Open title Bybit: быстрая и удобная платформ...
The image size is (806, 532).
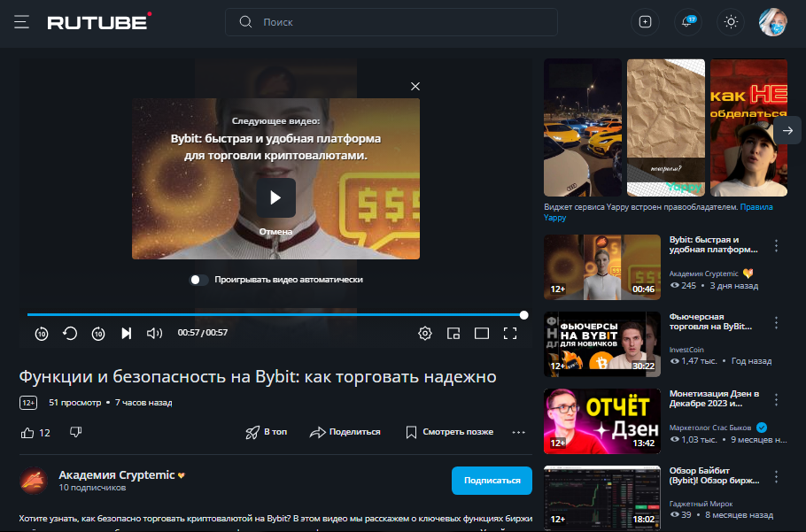[x=713, y=244]
